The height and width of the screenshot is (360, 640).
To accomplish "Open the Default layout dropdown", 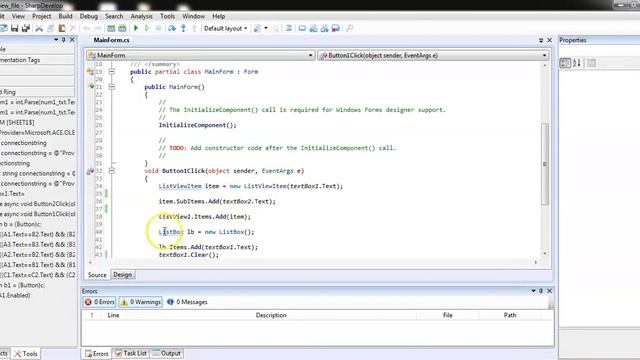I will coord(225,28).
